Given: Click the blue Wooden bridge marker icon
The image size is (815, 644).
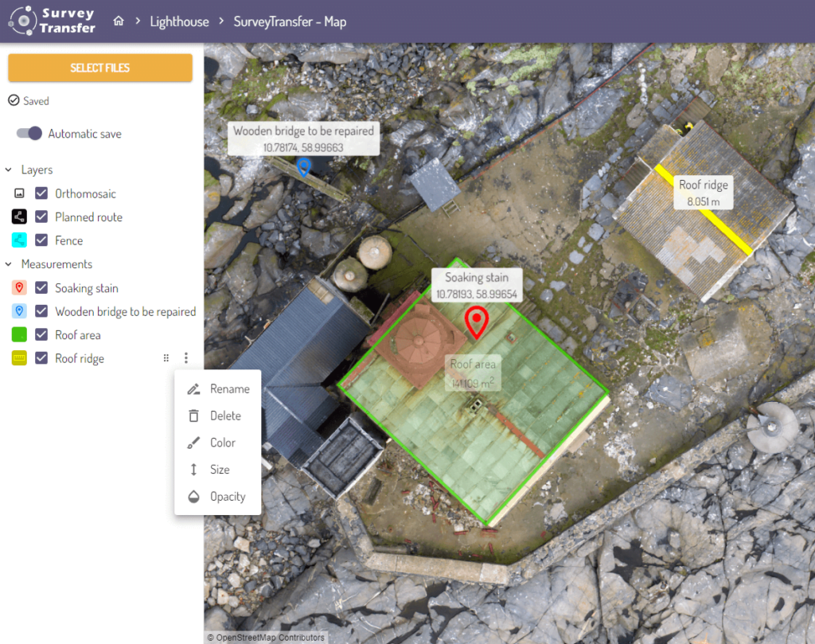Looking at the screenshot, I should [18, 310].
